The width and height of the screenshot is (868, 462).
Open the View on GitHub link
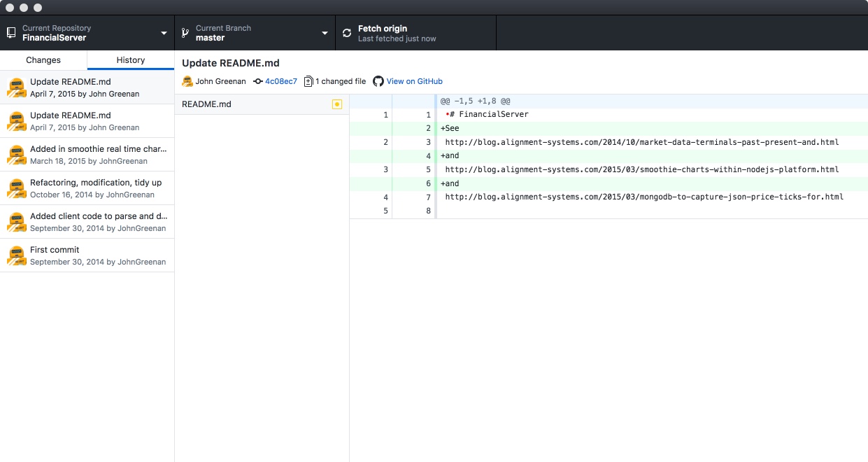pos(415,81)
